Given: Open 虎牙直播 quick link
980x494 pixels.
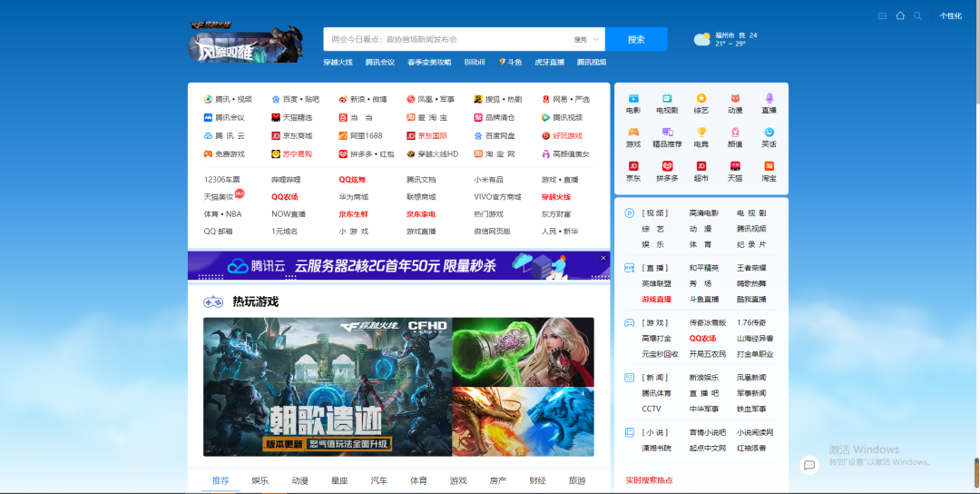Looking at the screenshot, I should (x=549, y=62).
